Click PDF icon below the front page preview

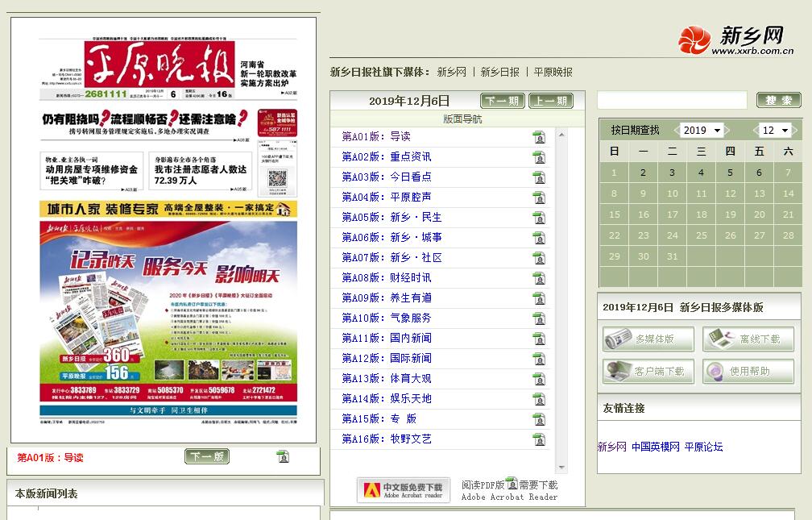coord(283,457)
